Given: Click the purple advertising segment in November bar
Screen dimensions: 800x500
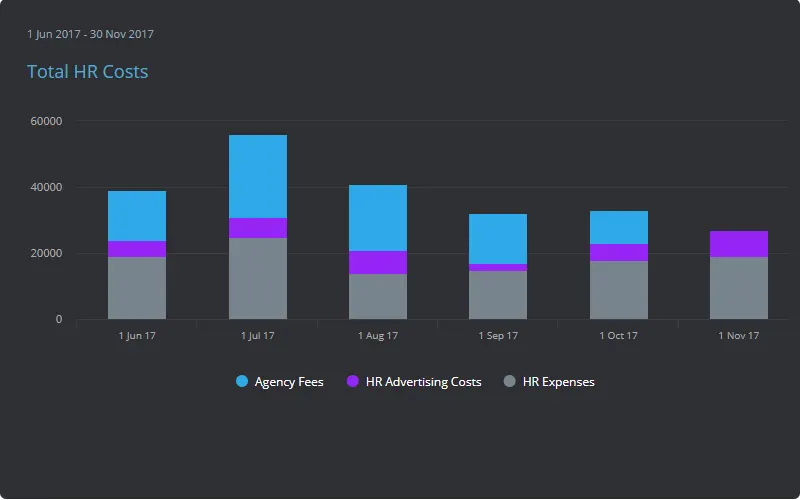Looking at the screenshot, I should [x=738, y=244].
